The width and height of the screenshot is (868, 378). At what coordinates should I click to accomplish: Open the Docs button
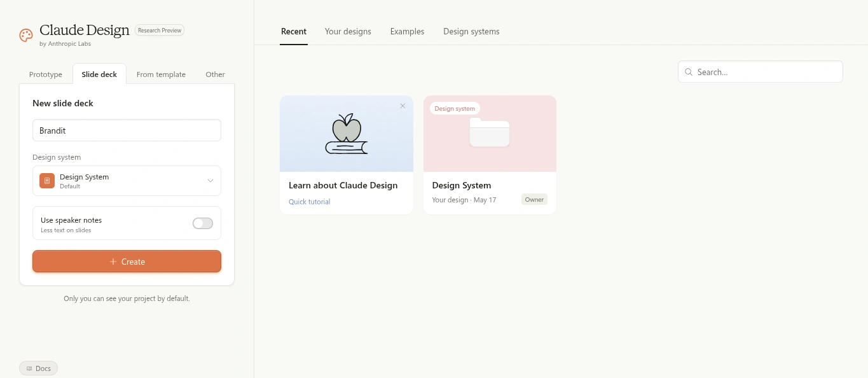(x=38, y=368)
